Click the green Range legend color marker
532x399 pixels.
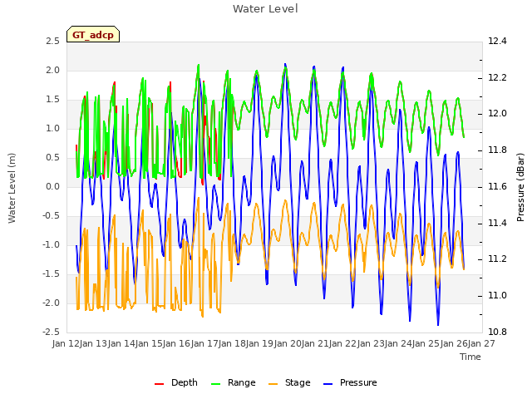215,384
